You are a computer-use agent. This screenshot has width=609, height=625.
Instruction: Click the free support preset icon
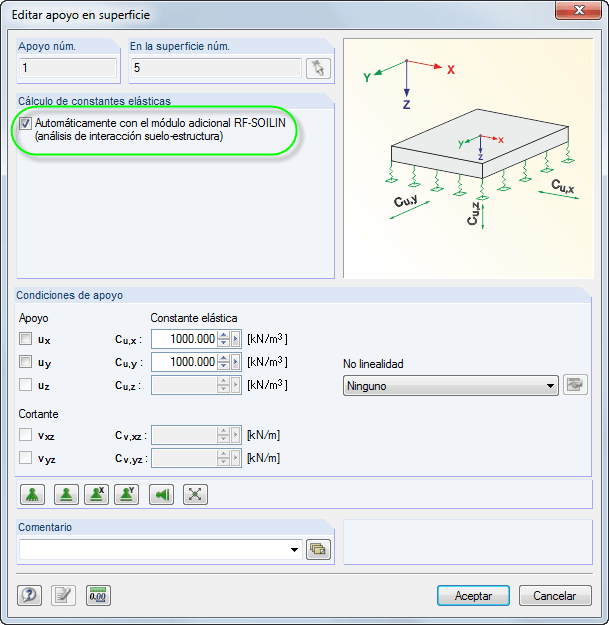[x=195, y=495]
